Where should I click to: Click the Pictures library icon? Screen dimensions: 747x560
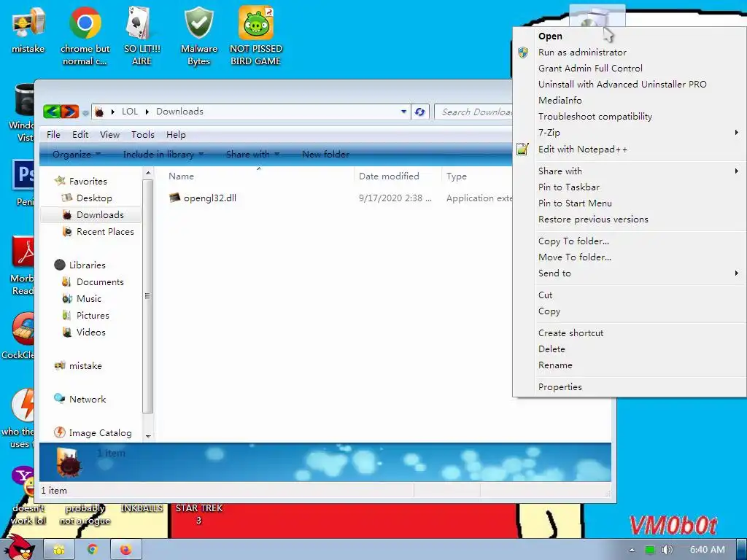[x=66, y=315]
